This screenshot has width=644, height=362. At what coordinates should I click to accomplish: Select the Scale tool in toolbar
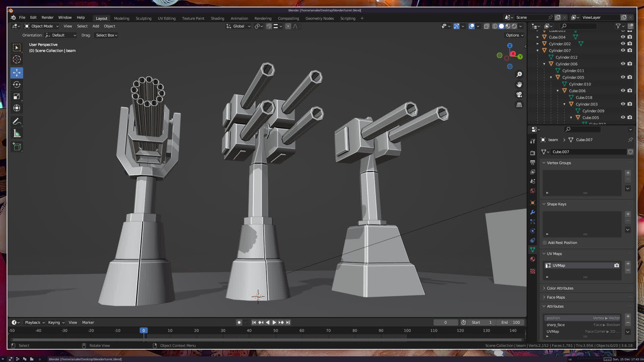(x=17, y=97)
